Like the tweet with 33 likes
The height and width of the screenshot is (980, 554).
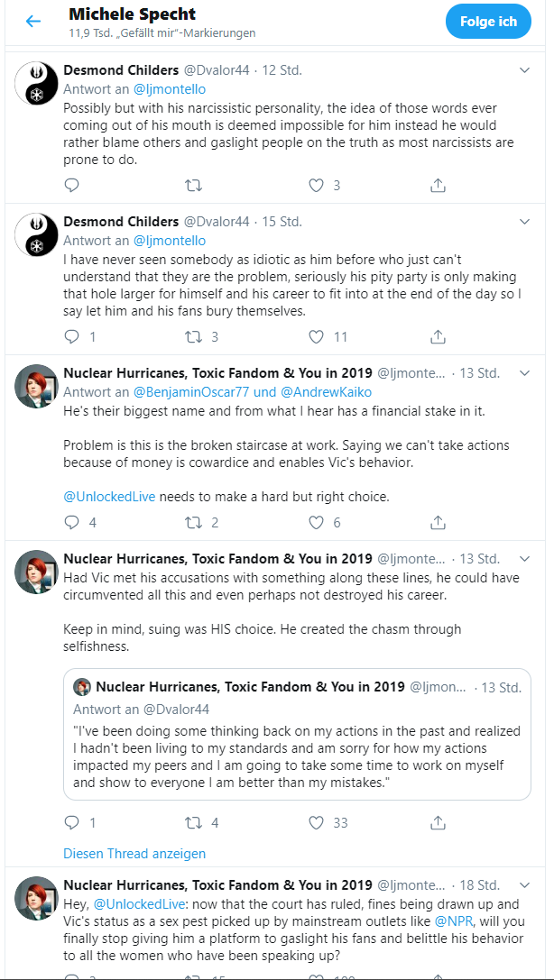(317, 822)
